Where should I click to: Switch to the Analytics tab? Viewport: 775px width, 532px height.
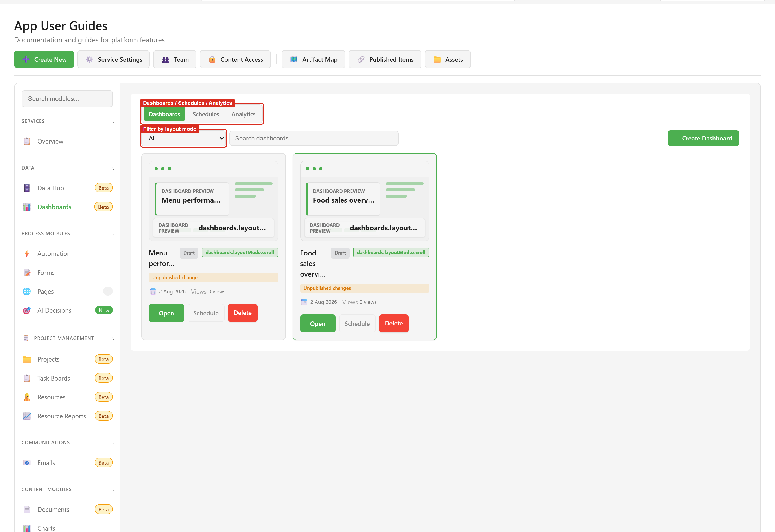pos(244,114)
